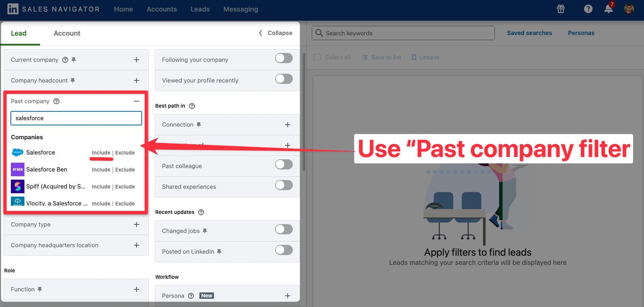
Task: Open Saved searches link
Action: coord(530,33)
